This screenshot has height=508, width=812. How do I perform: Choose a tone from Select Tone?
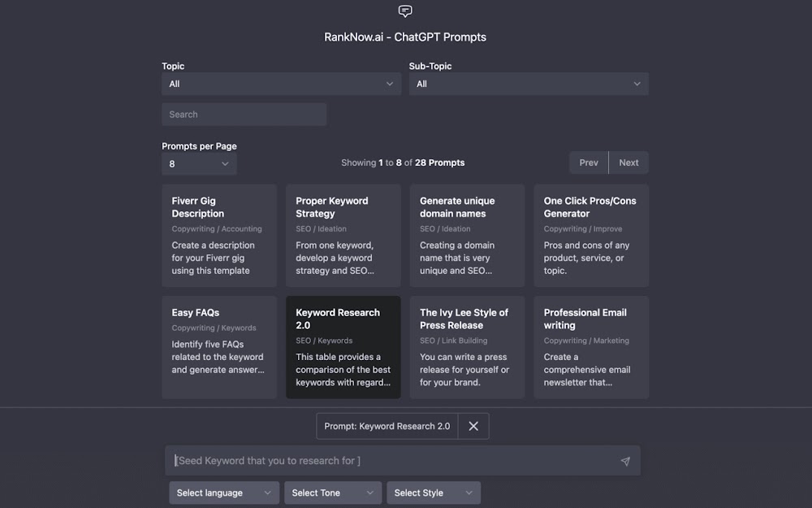[x=332, y=493]
